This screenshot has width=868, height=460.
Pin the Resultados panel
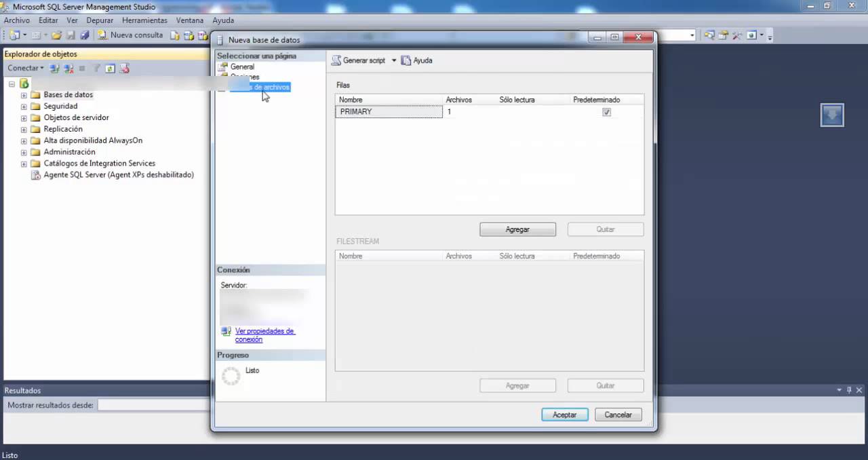[850, 390]
